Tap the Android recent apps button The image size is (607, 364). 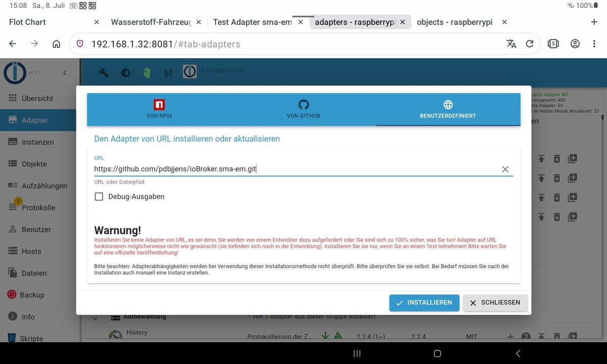[x=357, y=354]
